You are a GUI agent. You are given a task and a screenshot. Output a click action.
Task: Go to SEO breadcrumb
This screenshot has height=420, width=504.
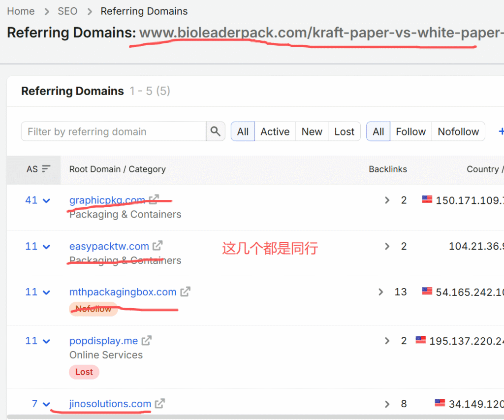click(67, 11)
